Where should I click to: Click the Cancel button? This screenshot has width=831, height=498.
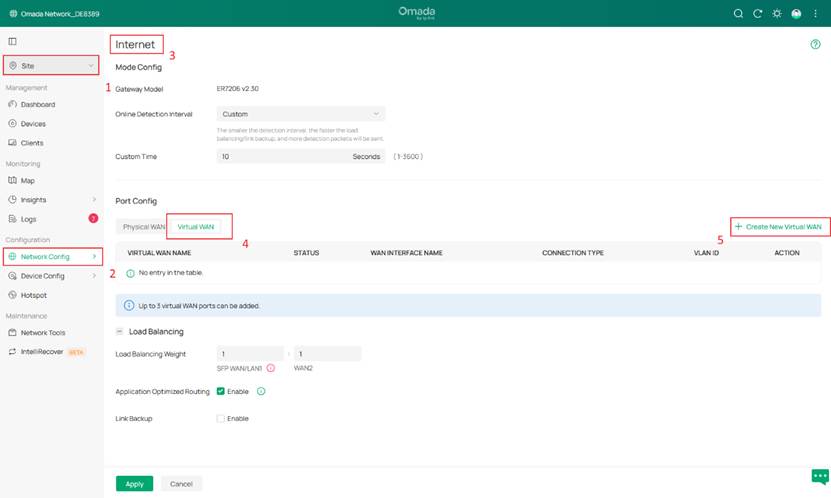point(181,484)
